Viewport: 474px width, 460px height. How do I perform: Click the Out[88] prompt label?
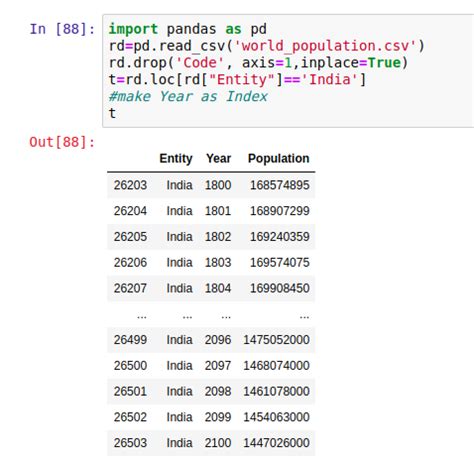point(62,142)
